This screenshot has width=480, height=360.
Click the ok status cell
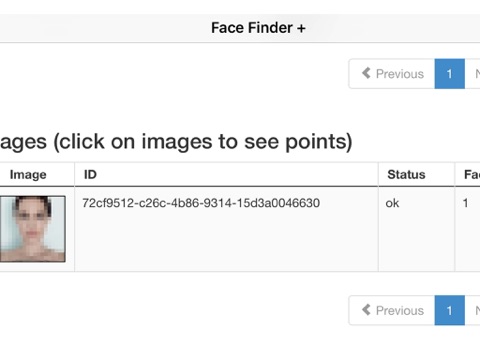point(392,203)
